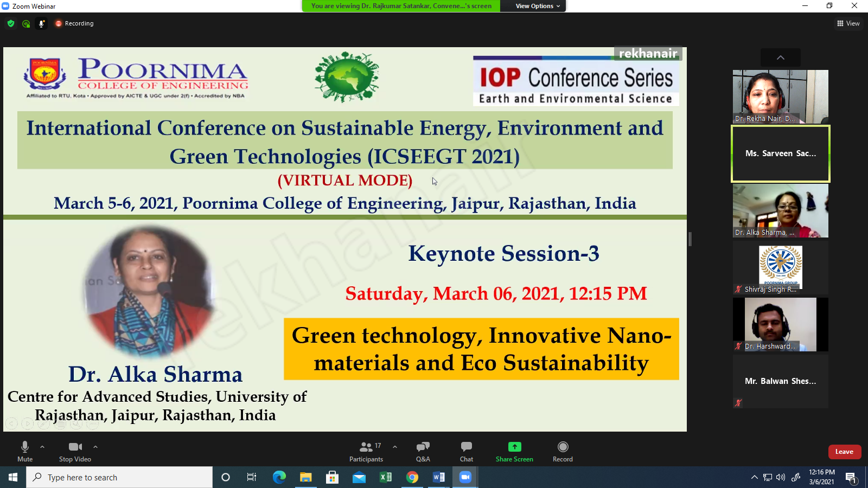The height and width of the screenshot is (488, 868).
Task: Expand video options arrow beside Stop Video
Action: pyautogui.click(x=95, y=447)
